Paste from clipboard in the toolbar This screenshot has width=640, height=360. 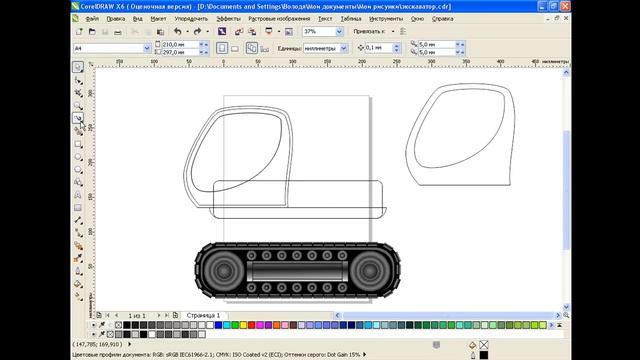160,31
